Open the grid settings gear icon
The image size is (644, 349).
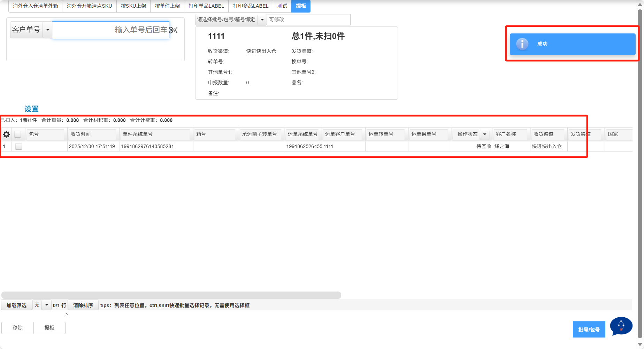6,134
